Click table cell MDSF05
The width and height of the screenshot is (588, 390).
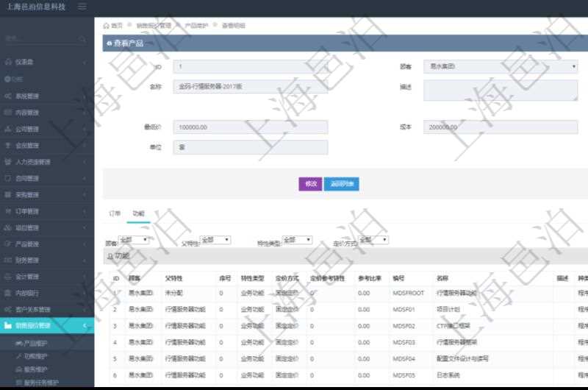pos(404,375)
